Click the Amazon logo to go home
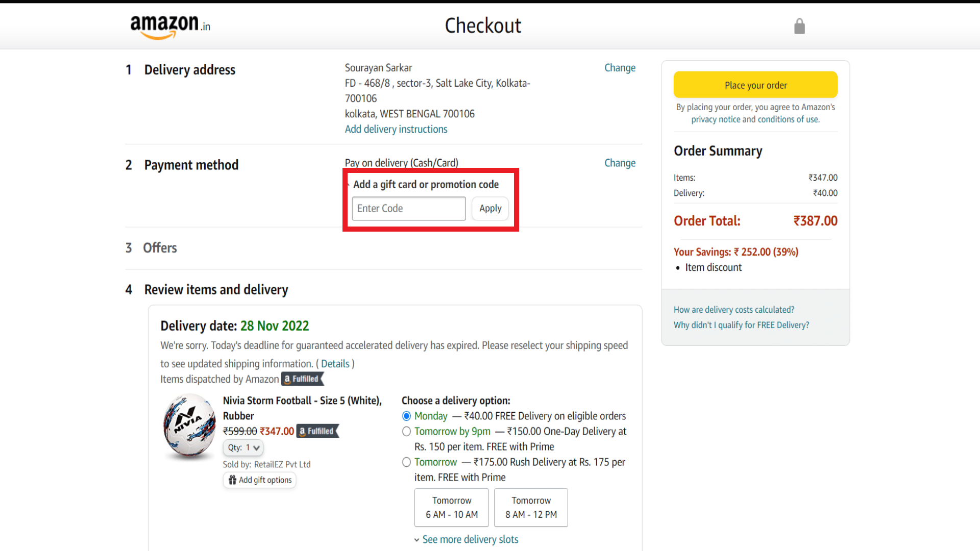This screenshot has height=551, width=980. [x=168, y=26]
